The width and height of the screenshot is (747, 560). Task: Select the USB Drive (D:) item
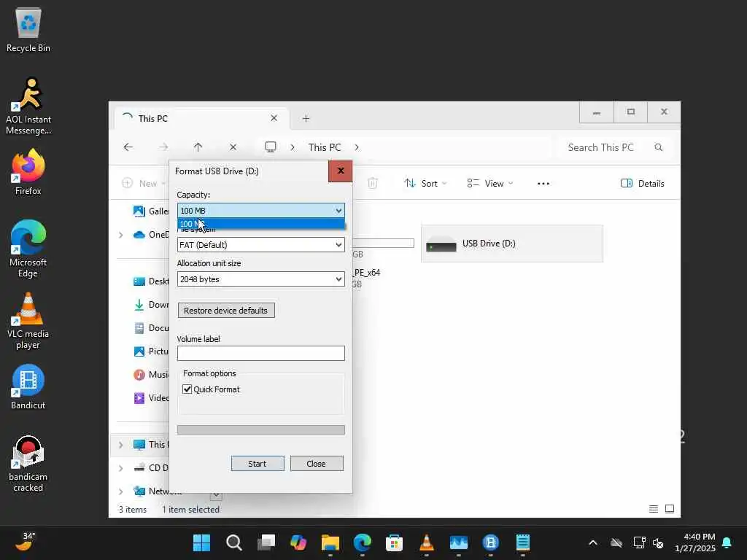click(x=511, y=244)
